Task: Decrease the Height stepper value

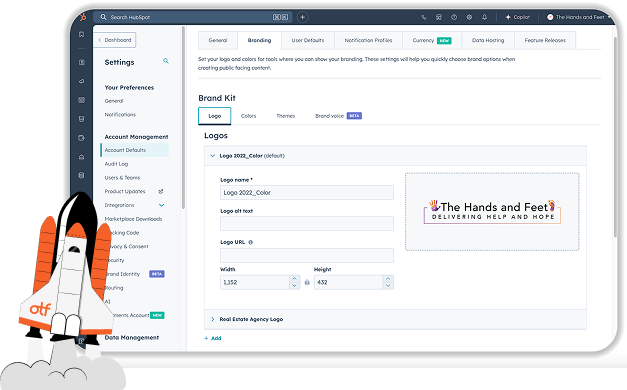Action: tap(388, 286)
